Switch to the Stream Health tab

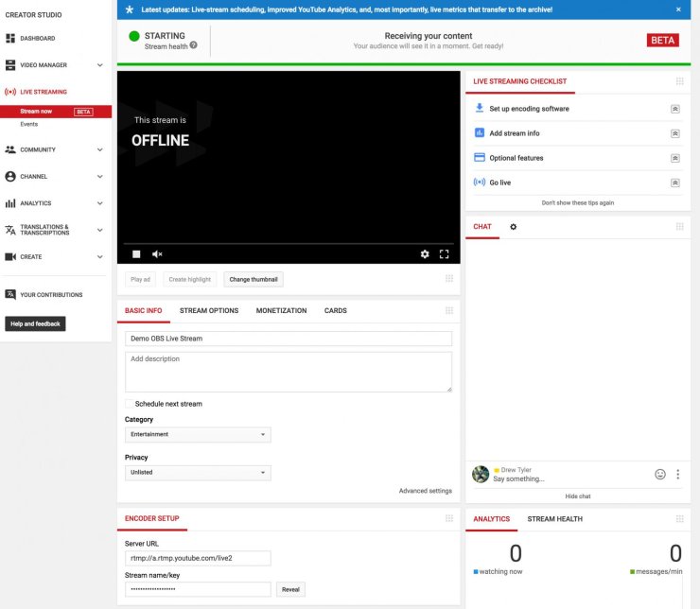(554, 519)
